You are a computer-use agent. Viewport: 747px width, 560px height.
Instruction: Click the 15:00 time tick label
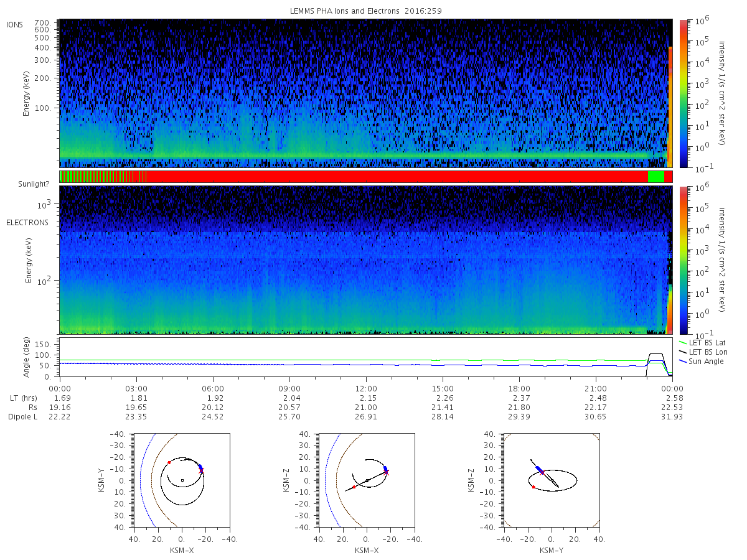tap(443, 389)
